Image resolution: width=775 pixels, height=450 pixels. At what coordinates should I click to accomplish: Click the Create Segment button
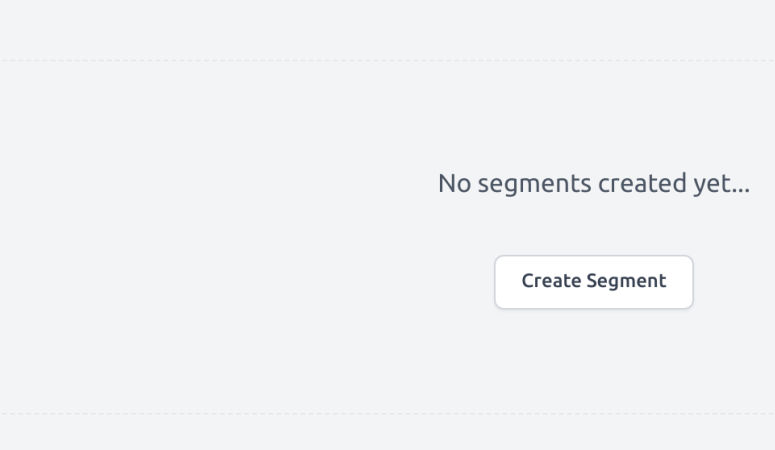pyautogui.click(x=594, y=282)
